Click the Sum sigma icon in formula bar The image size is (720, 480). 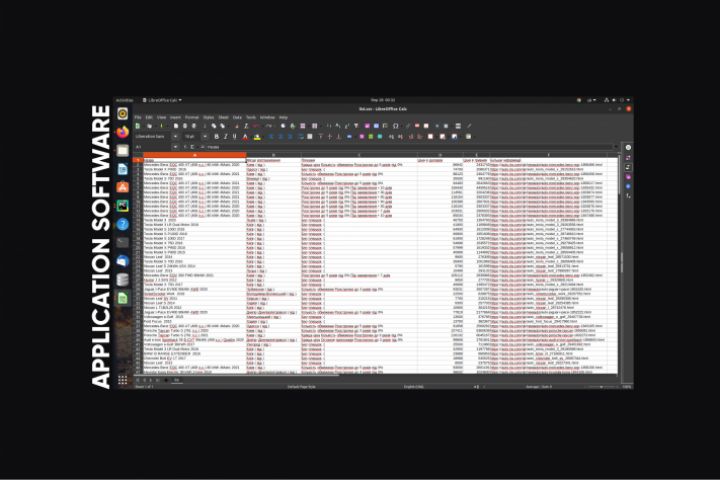point(192,147)
